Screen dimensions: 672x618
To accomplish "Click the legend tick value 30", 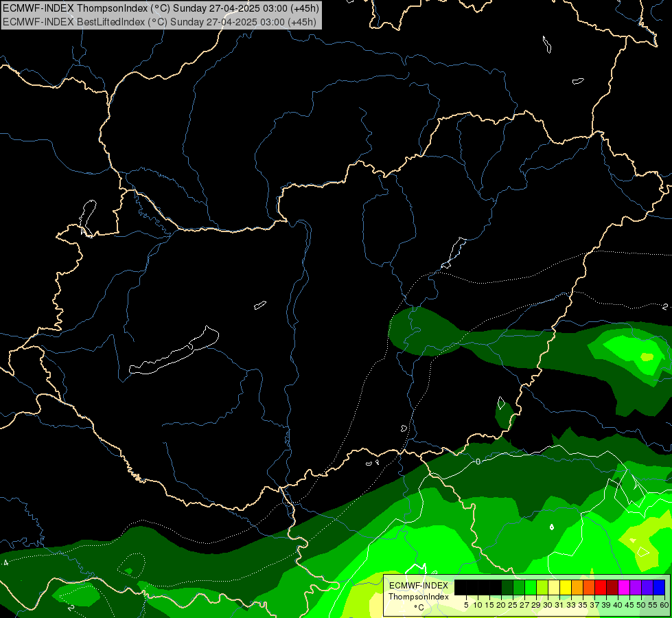I will coord(548,605).
